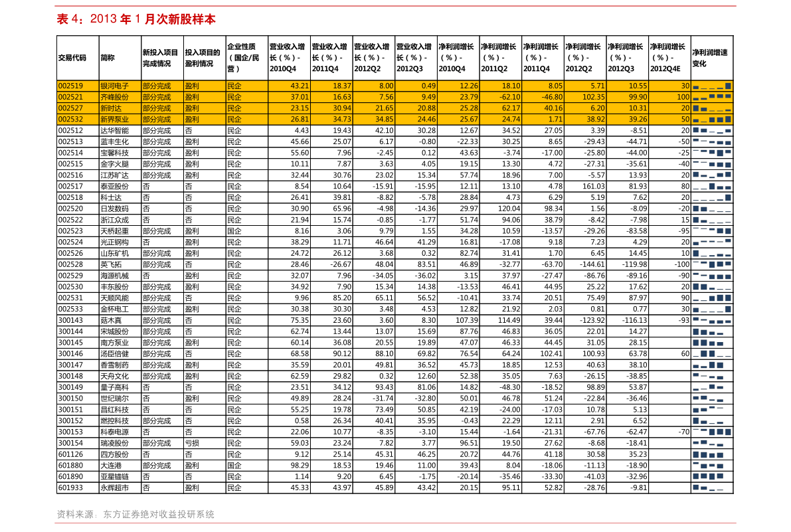Click the table title 表4：2013年1月次新股样本
Screen dimensions: 791x532
136,19
